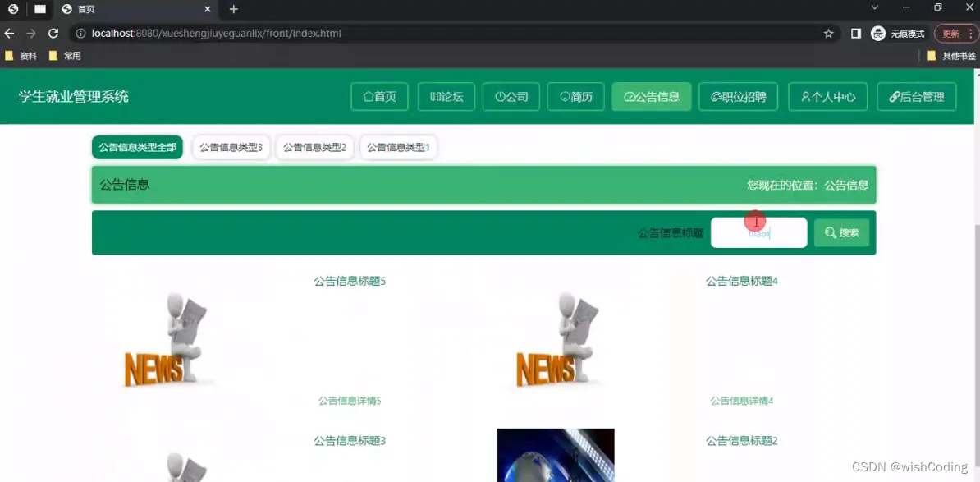This screenshot has width=980, height=482.
Task: Click globe thumbnail of 公告信息标题2
Action: [556, 455]
